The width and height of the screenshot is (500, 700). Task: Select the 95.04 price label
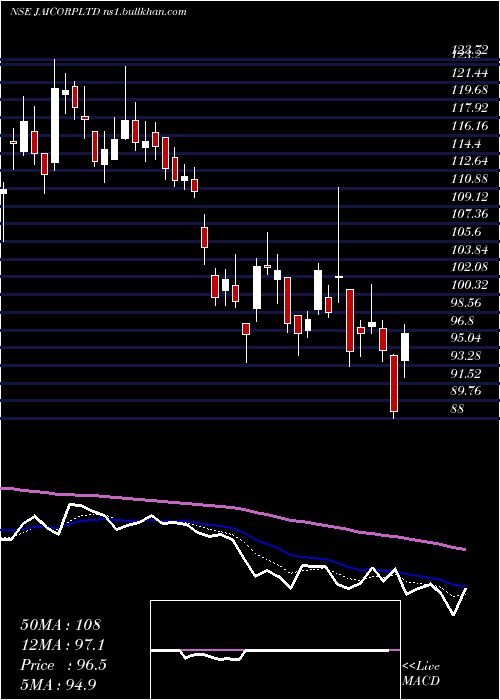pyautogui.click(x=466, y=338)
